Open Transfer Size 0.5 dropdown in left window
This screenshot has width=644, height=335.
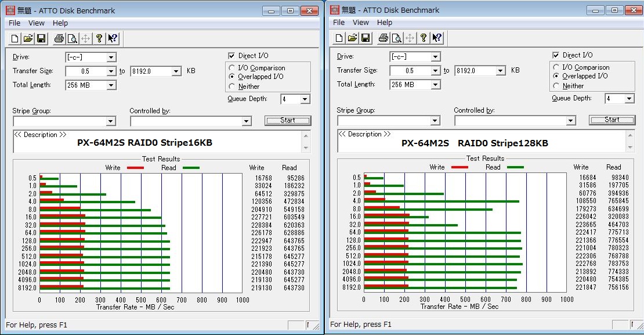[111, 71]
